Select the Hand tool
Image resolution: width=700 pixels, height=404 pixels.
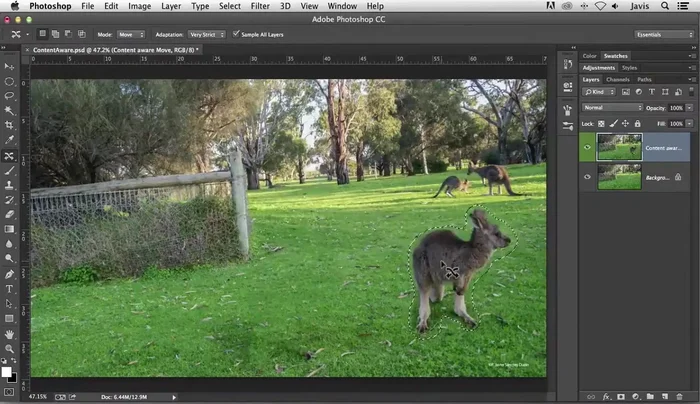coord(9,334)
